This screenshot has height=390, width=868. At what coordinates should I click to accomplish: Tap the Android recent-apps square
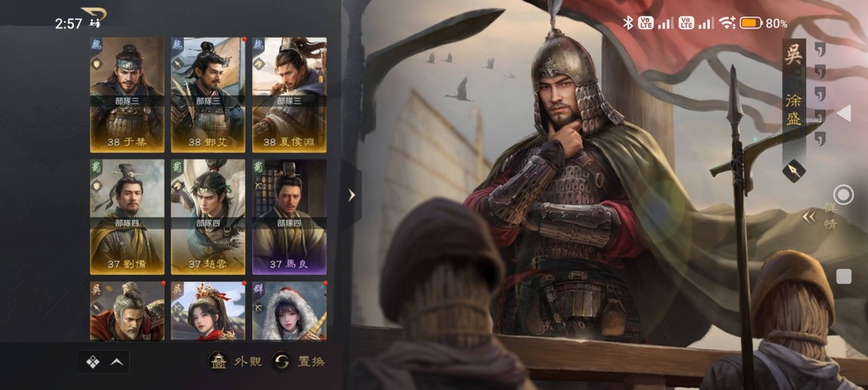[x=843, y=277]
